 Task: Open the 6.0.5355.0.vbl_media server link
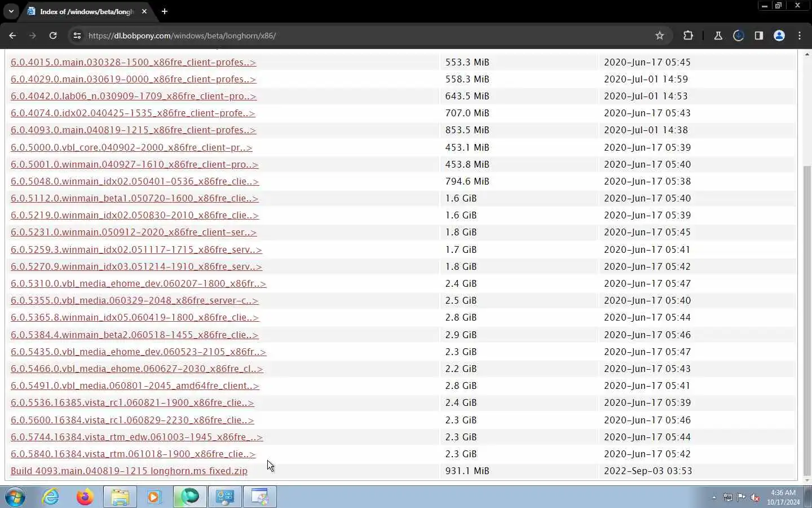[134, 300]
